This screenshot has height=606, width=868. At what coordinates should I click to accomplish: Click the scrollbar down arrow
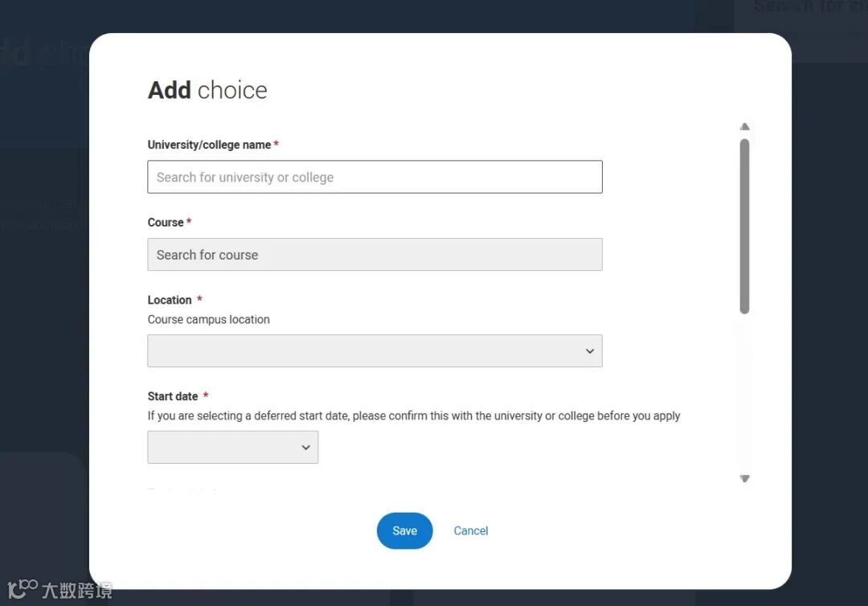[744, 479]
